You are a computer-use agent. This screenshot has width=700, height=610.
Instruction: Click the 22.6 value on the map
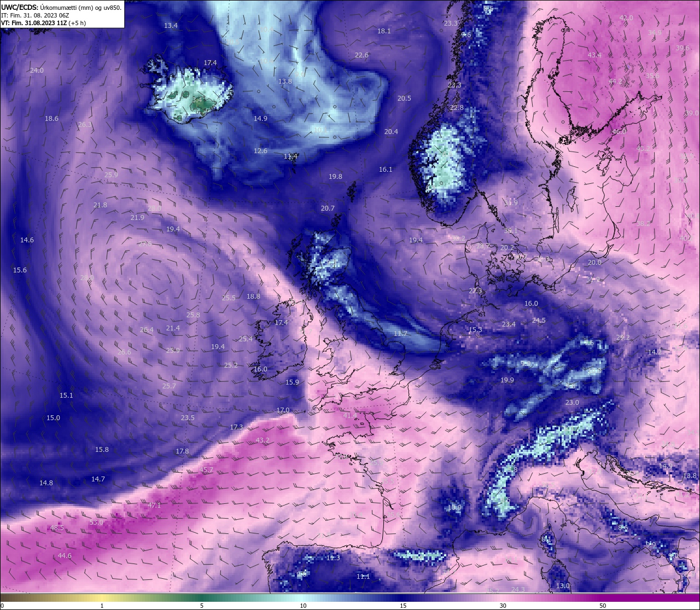click(x=361, y=55)
